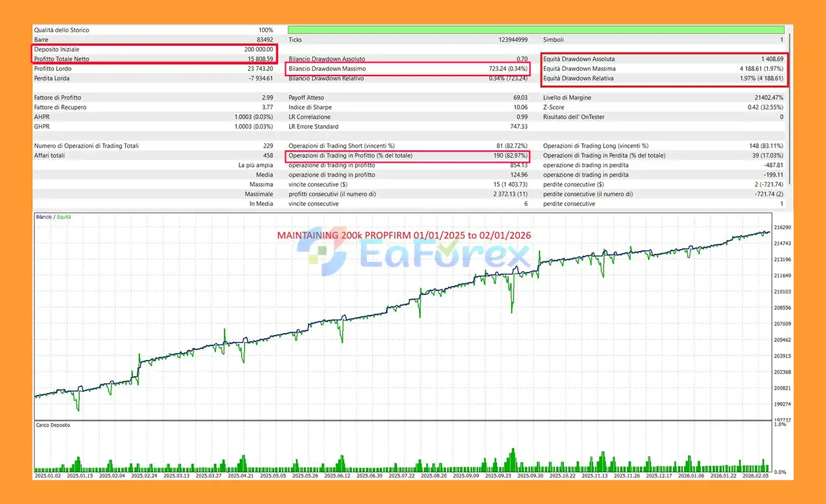Click the 216290 value on the balance axis

point(781,228)
